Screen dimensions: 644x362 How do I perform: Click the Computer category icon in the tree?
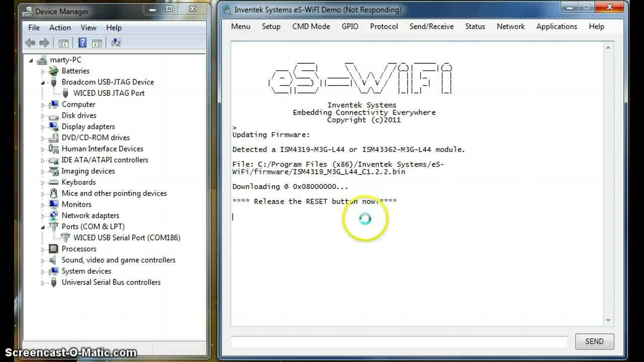(x=53, y=104)
